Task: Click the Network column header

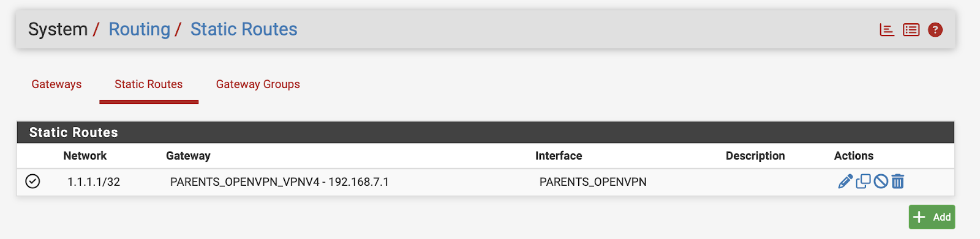Action: [85, 156]
